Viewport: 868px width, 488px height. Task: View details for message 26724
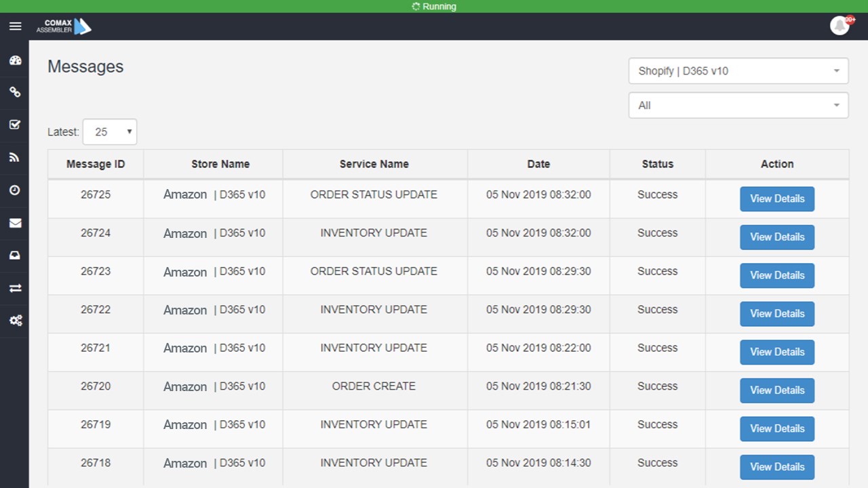coord(777,237)
